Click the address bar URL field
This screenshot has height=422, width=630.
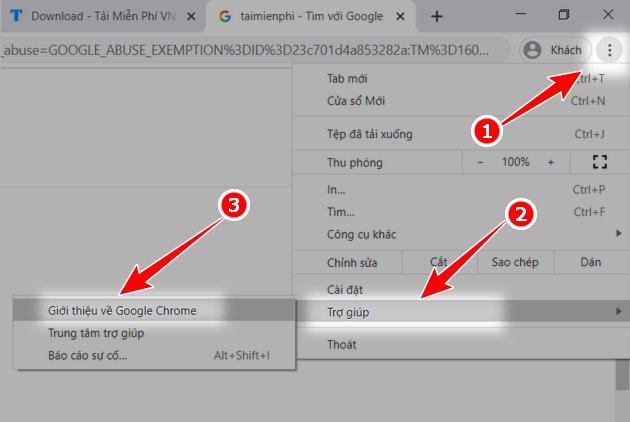[x=256, y=50]
